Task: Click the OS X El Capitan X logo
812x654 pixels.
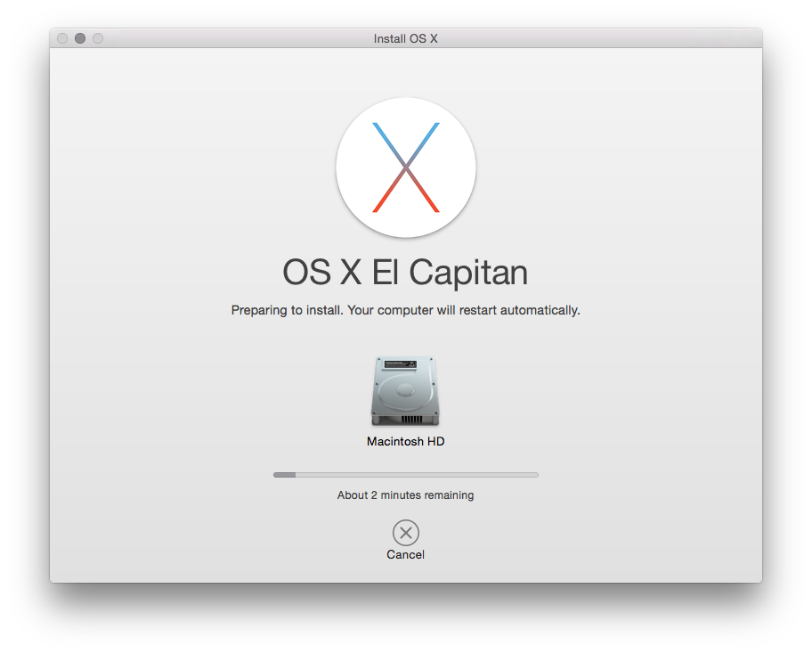Action: pyautogui.click(x=406, y=168)
